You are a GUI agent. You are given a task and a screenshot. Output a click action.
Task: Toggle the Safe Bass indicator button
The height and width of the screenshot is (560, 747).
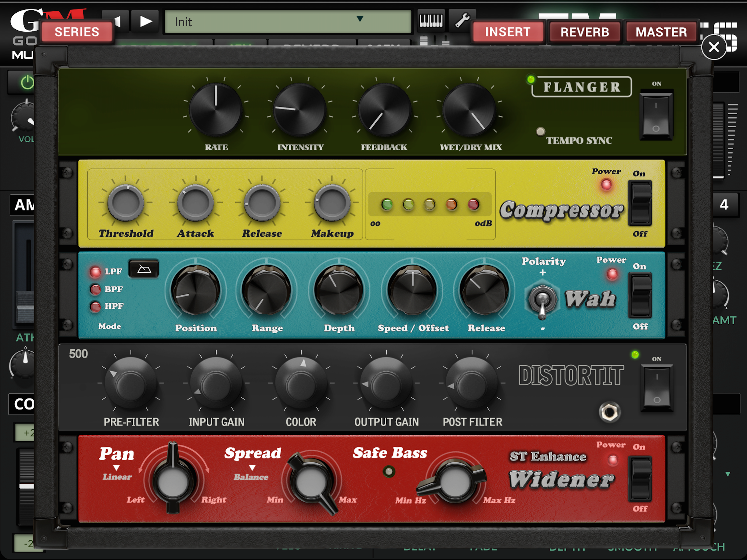pos(389,471)
